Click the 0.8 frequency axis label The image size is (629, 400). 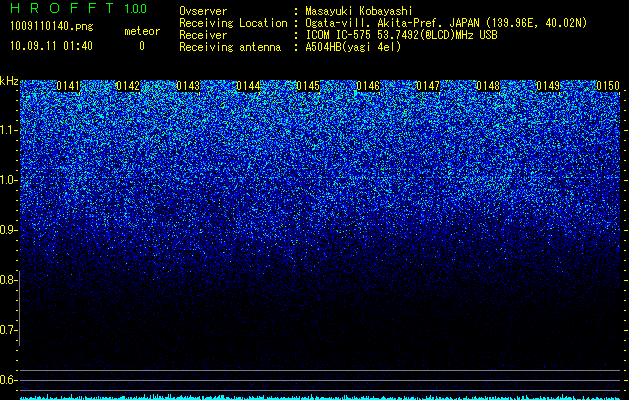[7, 280]
